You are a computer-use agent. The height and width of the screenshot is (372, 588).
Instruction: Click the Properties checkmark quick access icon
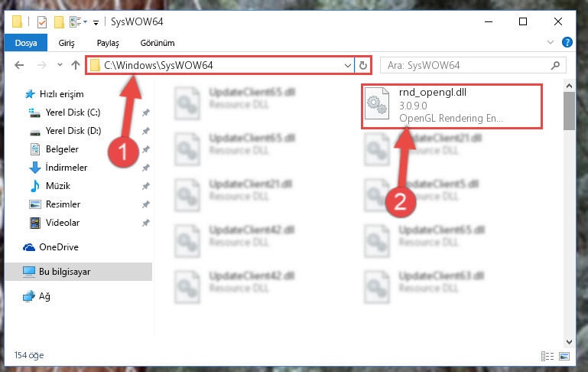coord(42,22)
